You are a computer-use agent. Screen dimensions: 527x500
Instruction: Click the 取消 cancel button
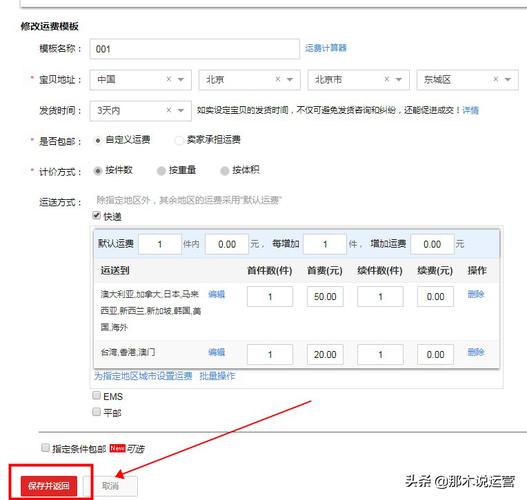pos(110,486)
